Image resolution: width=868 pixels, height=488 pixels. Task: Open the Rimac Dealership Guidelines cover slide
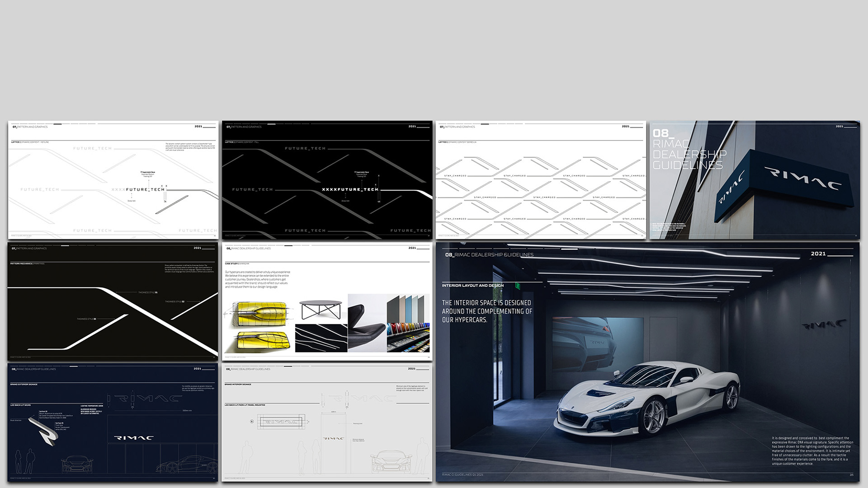click(x=755, y=180)
